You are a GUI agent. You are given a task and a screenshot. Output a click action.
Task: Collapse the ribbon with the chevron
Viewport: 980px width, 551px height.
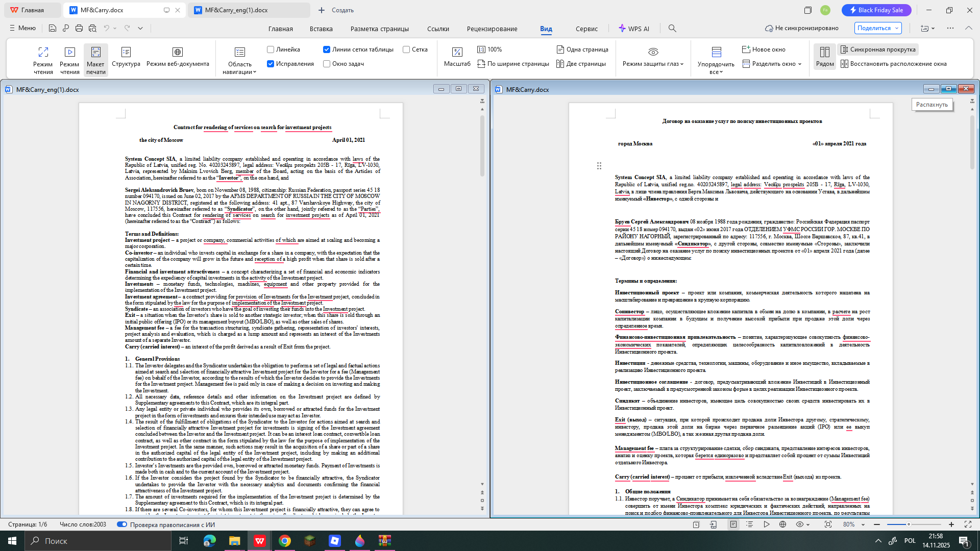968,28
